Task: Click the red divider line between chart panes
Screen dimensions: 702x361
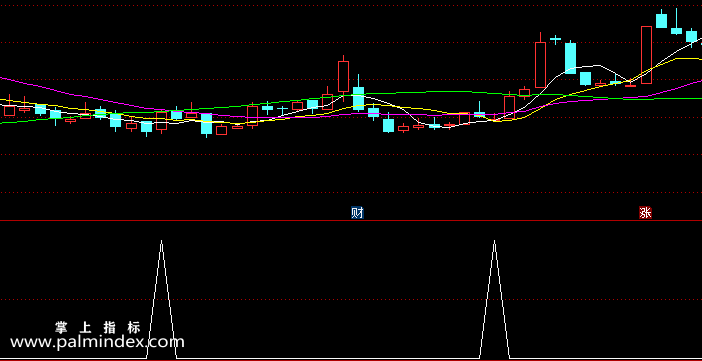Action: (x=351, y=220)
